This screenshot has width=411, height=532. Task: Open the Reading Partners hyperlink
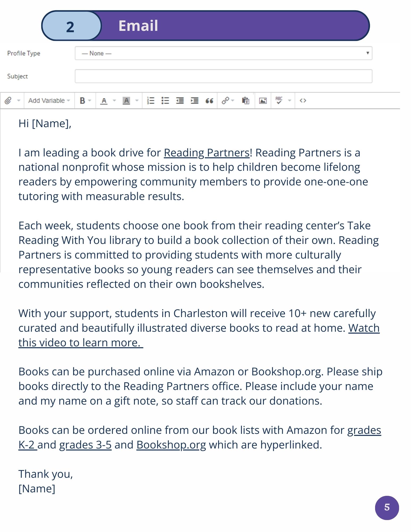tap(206, 153)
